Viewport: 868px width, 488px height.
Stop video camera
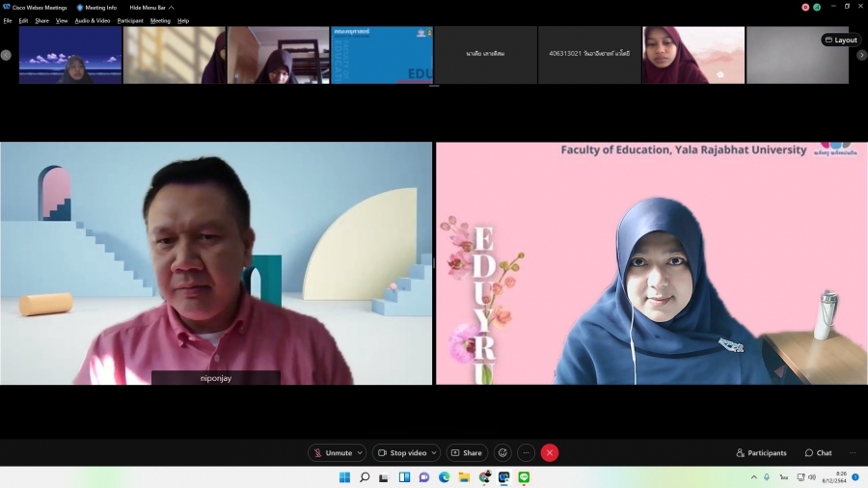(x=402, y=452)
